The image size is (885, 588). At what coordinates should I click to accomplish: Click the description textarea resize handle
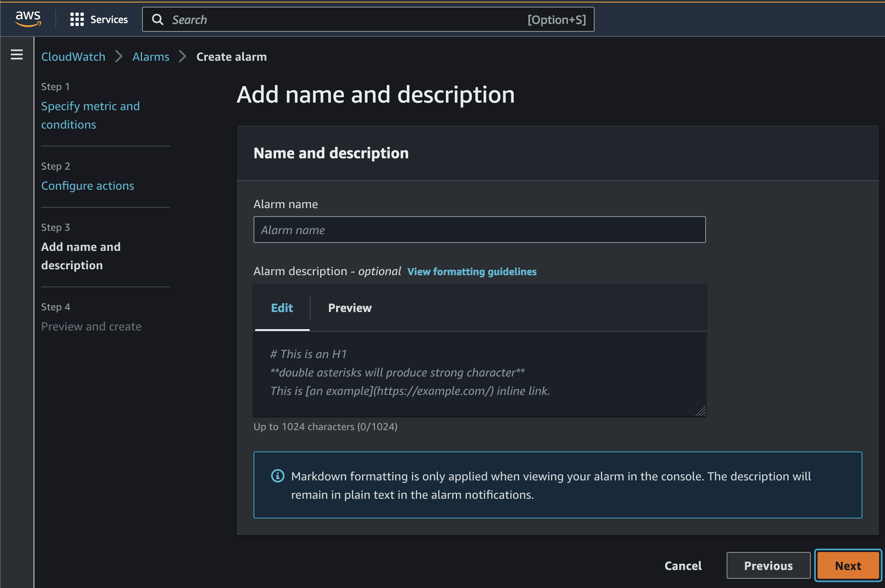[701, 411]
